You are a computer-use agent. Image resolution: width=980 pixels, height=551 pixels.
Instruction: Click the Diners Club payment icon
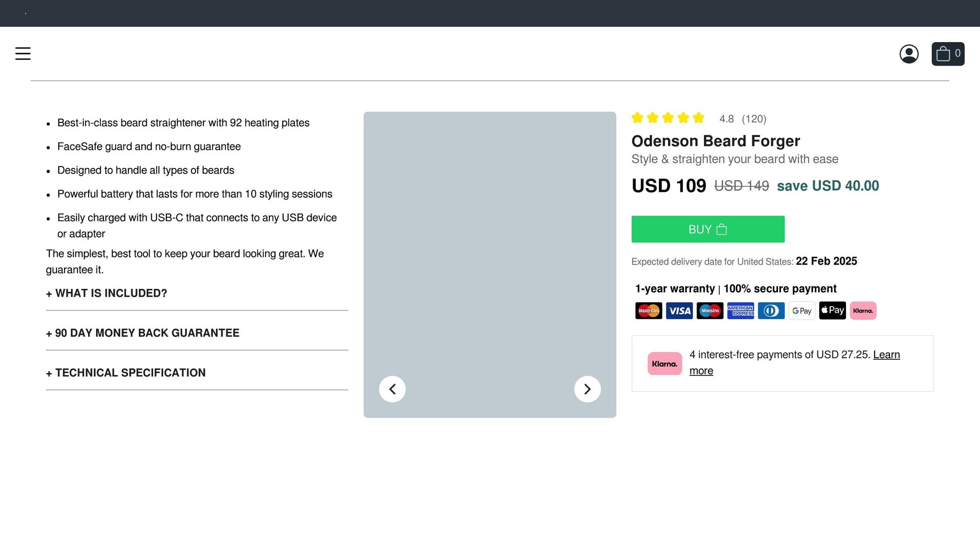[771, 311]
